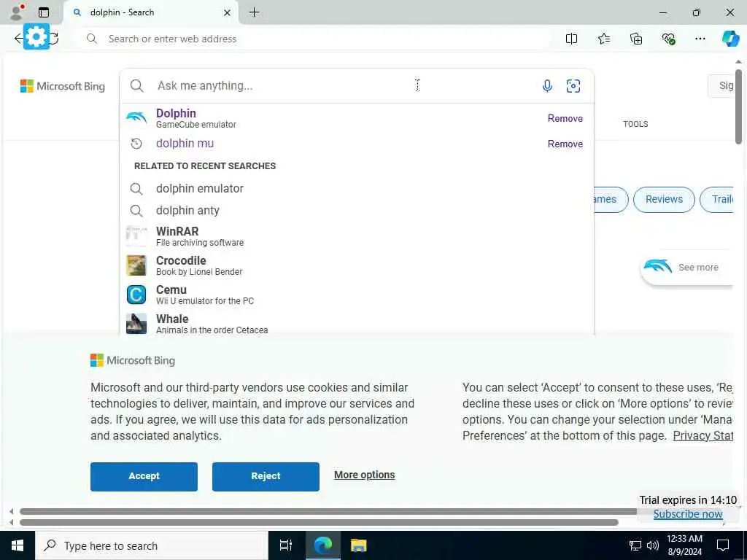
Task: Start voice search with microphone icon
Action: point(547,86)
